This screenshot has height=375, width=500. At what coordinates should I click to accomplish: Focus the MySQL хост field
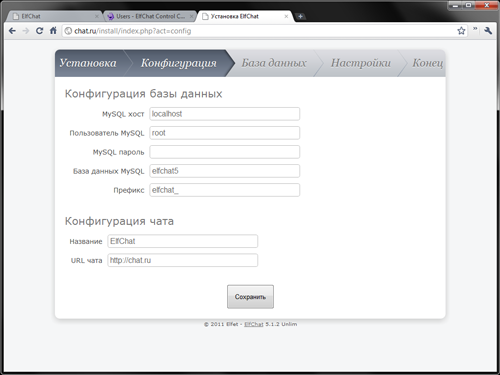(x=225, y=114)
